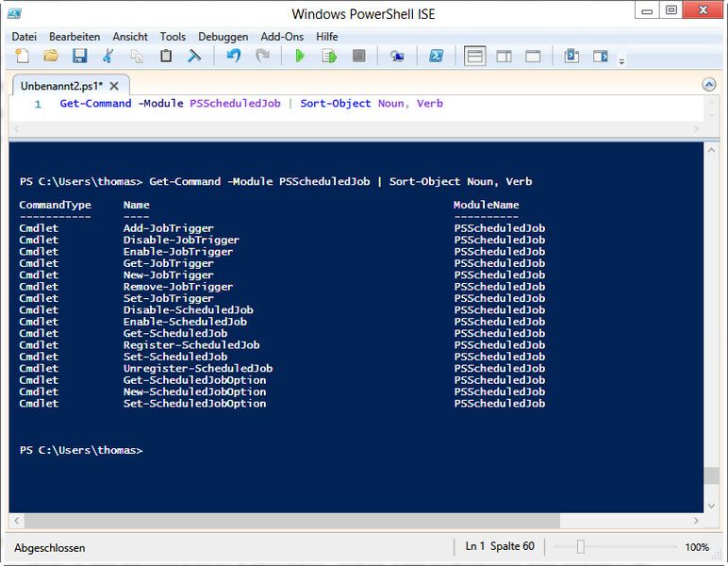Click the console horizontal scrollbar thumb
Screen dimensions: 728x566
click(x=292, y=521)
